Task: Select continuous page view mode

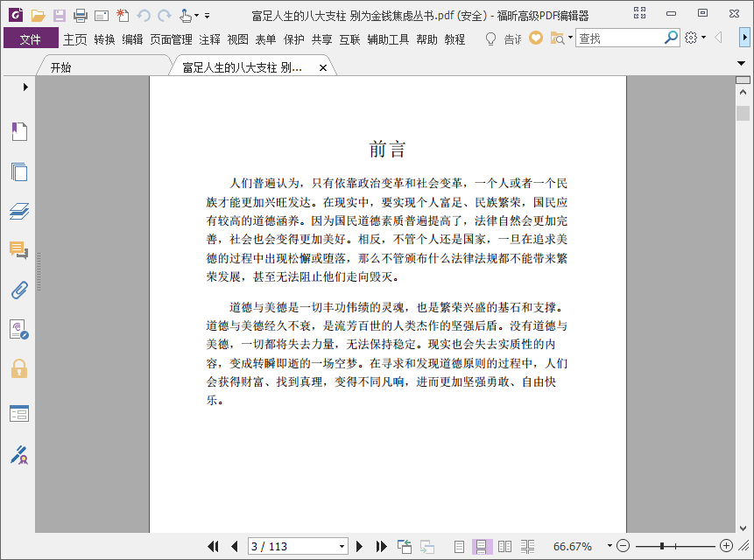Action: [482, 546]
